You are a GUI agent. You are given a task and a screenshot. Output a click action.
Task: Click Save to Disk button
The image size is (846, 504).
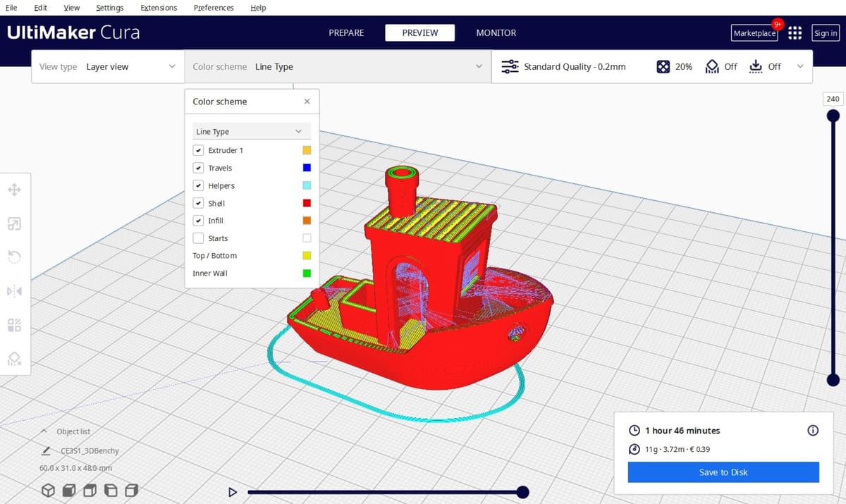pos(723,472)
